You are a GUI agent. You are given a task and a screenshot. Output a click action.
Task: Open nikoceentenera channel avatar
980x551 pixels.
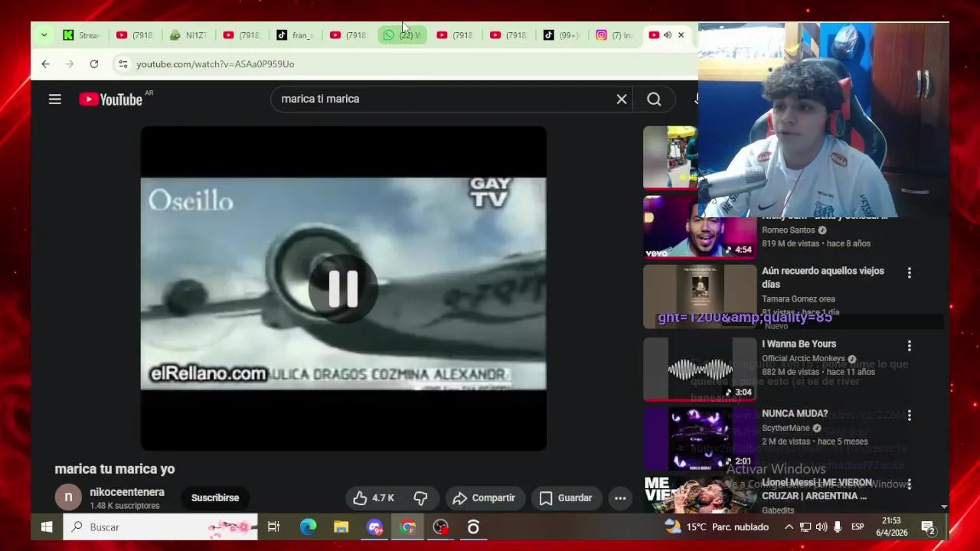pyautogui.click(x=68, y=497)
